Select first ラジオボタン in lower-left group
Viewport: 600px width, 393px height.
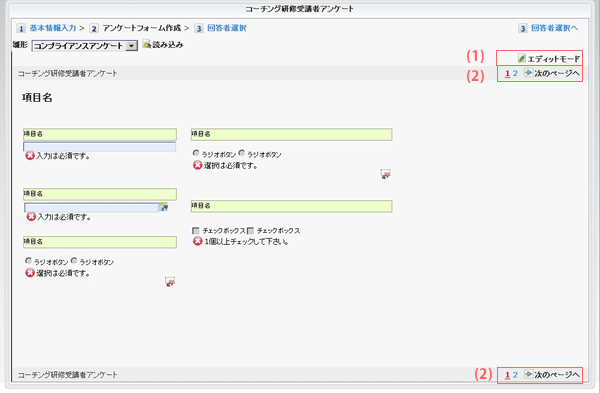[28, 261]
